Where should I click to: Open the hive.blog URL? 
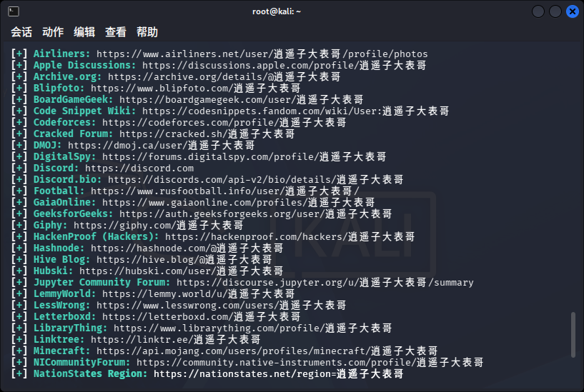[184, 260]
